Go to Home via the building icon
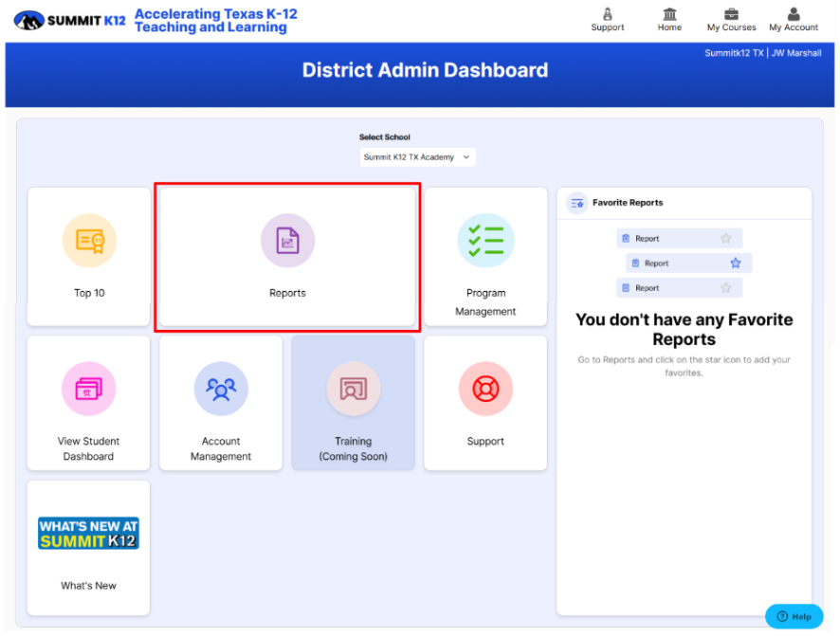Viewport: 840px width, 636px height. point(669,14)
